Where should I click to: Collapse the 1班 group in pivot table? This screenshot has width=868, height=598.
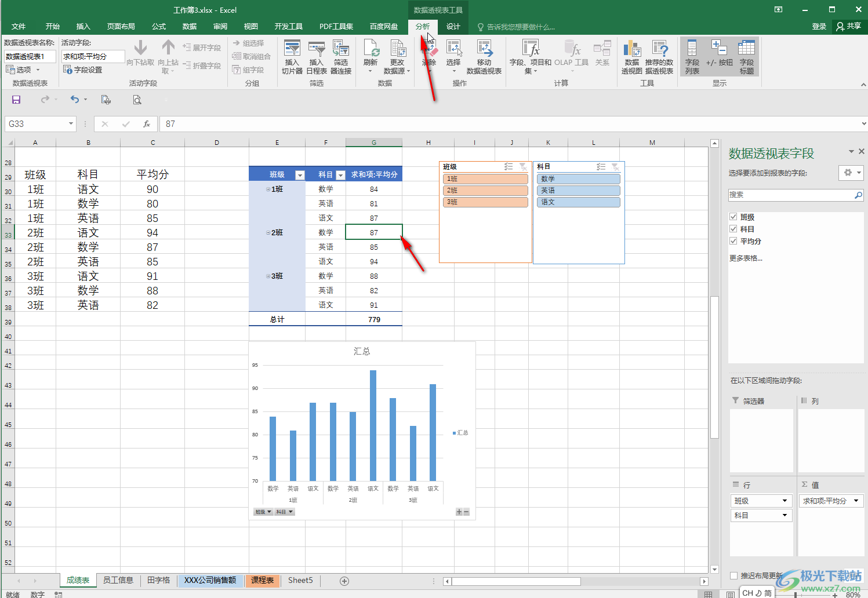(x=268, y=189)
